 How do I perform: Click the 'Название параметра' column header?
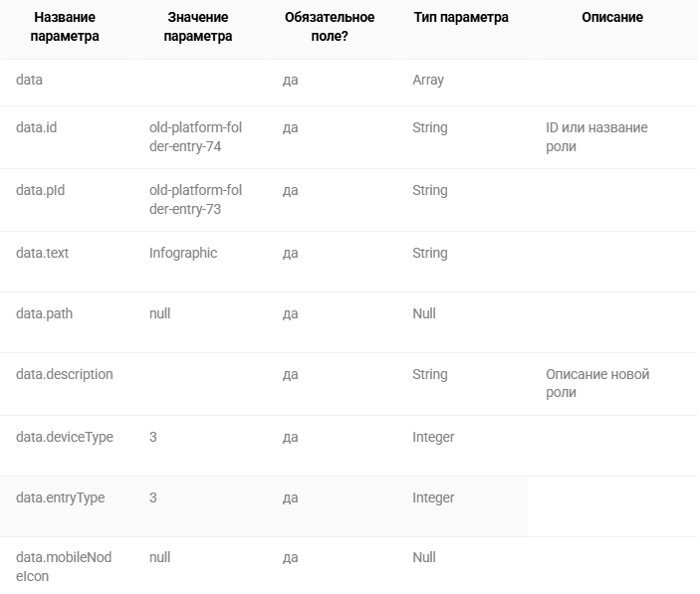tap(65, 27)
